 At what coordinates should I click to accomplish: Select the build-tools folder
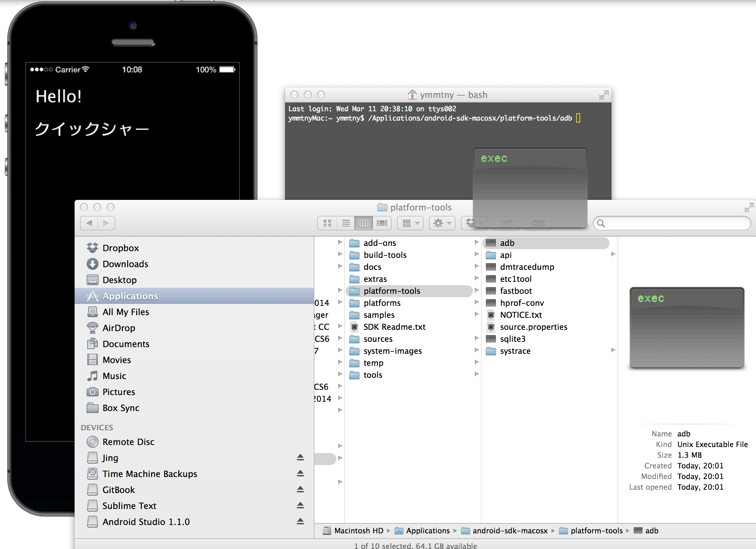[409, 255]
